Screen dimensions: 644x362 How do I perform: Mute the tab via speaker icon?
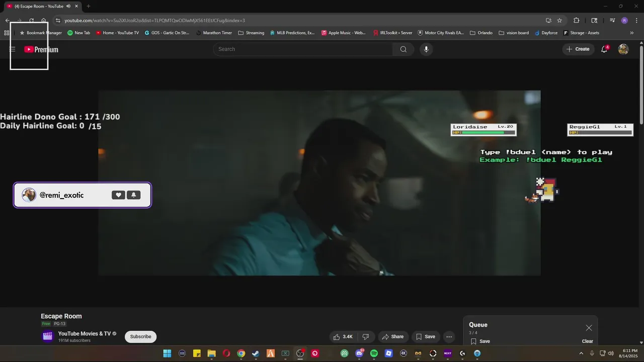tap(68, 6)
